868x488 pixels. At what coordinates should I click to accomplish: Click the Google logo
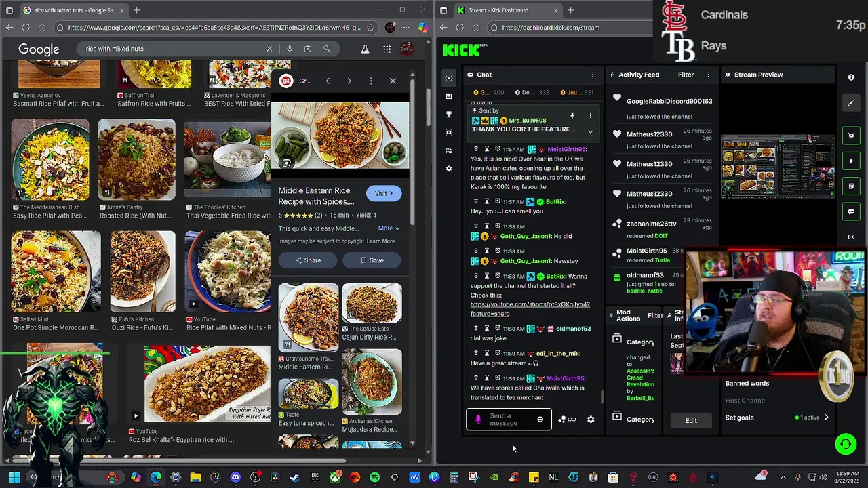(x=39, y=49)
